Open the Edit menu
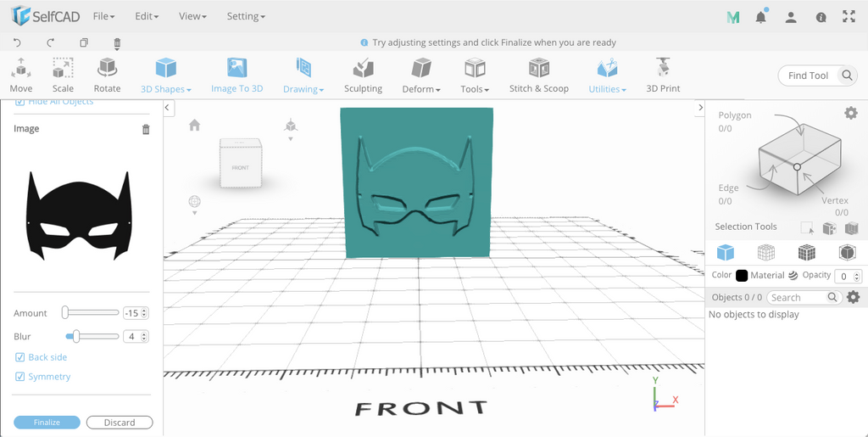868x437 pixels. pos(147,17)
